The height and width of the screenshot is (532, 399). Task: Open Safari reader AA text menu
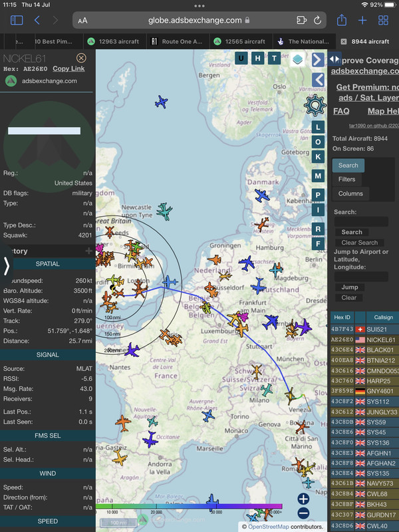point(82,21)
